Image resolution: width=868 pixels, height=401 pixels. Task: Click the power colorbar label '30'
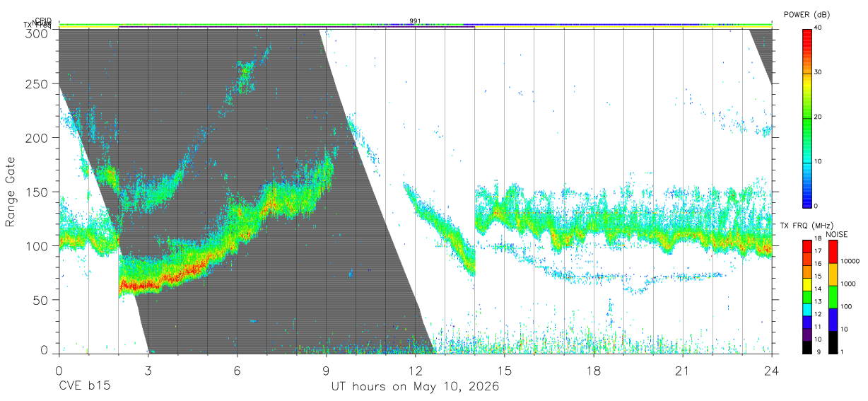(819, 73)
